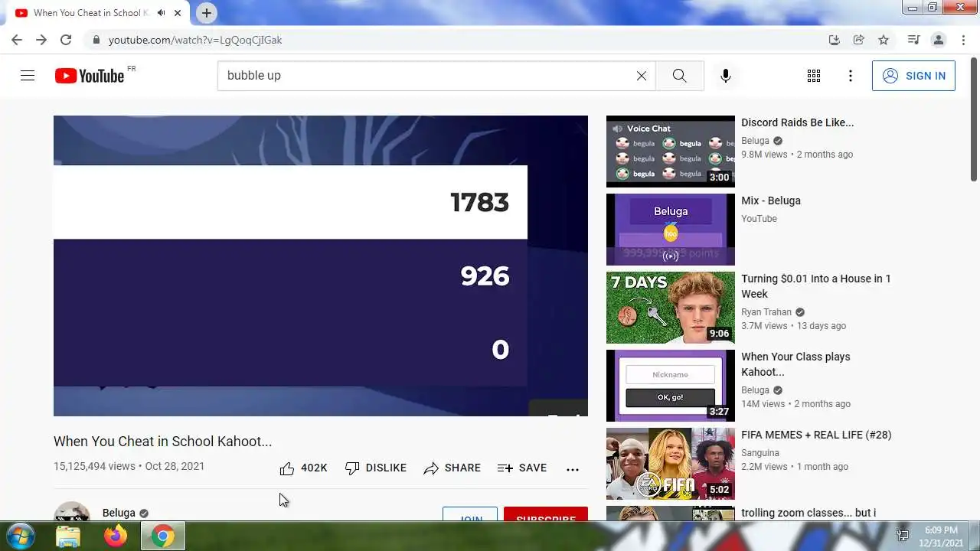Click Chrome icon in taskbar
This screenshot has width=980, height=551.
pos(162,536)
